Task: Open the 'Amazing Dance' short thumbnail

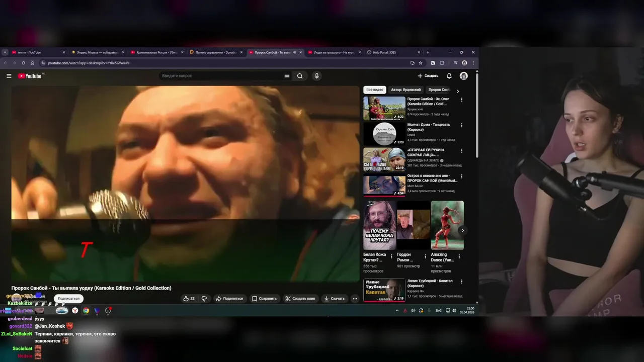Action: pos(447,225)
